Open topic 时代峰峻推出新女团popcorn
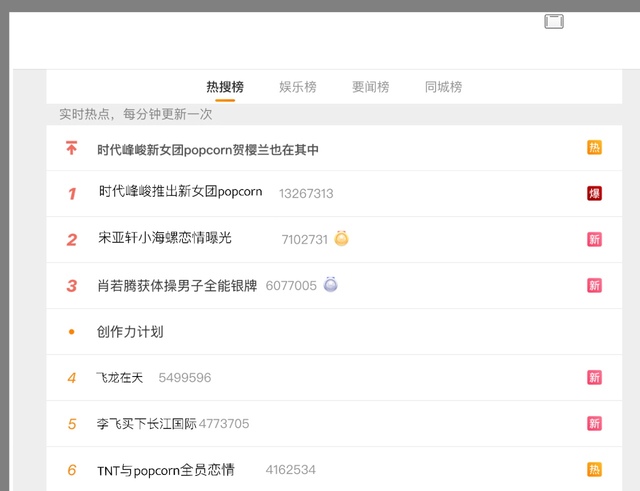Screen dimensions: 640x491 [180, 191]
